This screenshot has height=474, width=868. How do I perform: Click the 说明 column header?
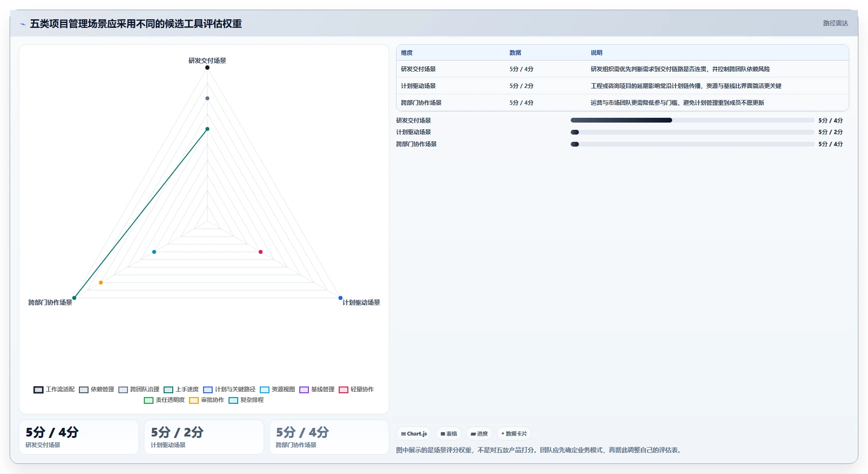[x=597, y=53]
